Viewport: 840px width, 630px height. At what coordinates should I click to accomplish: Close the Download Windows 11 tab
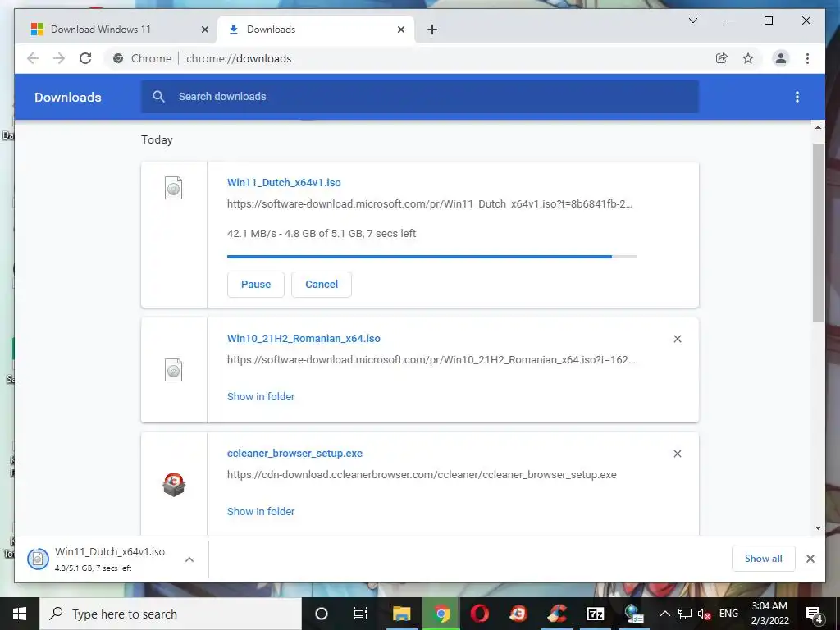click(204, 30)
